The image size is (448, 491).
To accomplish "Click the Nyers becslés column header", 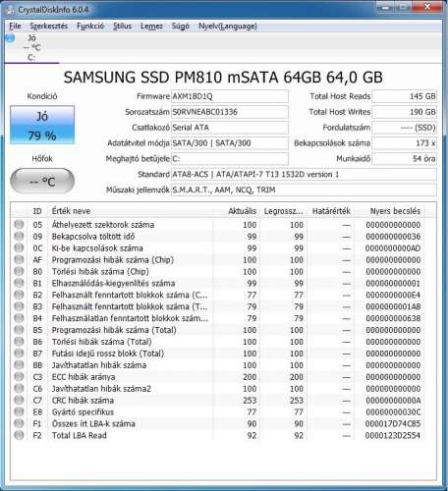I will click(390, 211).
